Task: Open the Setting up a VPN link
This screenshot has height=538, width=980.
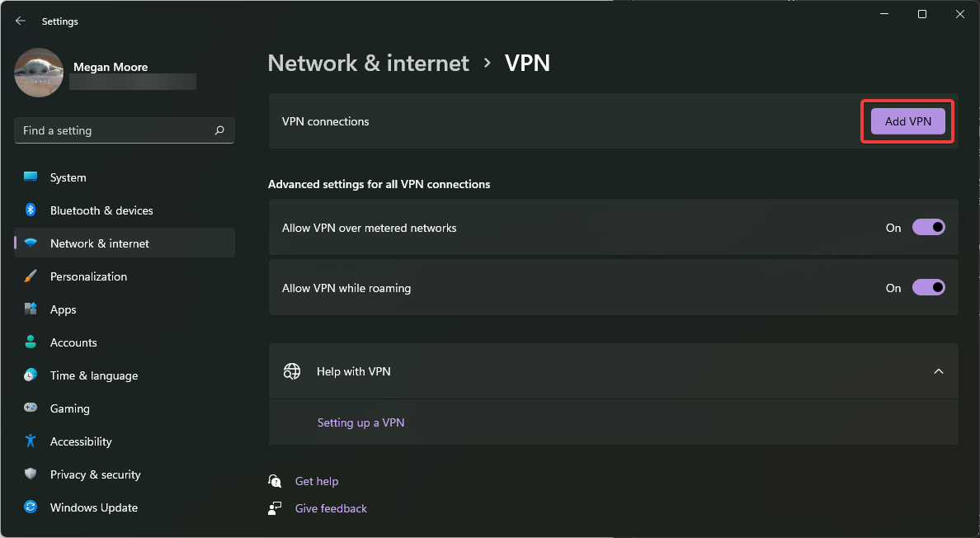Action: [x=360, y=422]
